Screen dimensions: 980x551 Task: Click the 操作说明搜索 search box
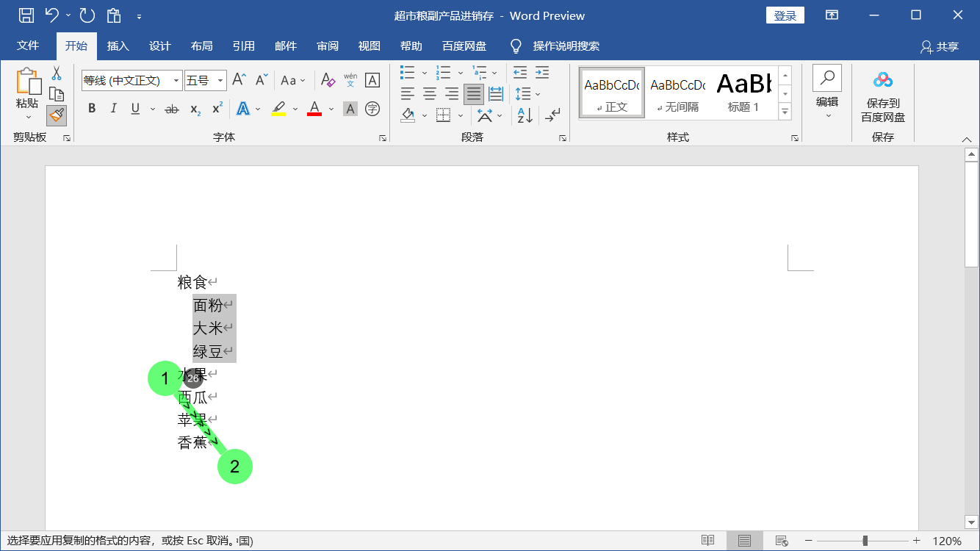tap(566, 46)
